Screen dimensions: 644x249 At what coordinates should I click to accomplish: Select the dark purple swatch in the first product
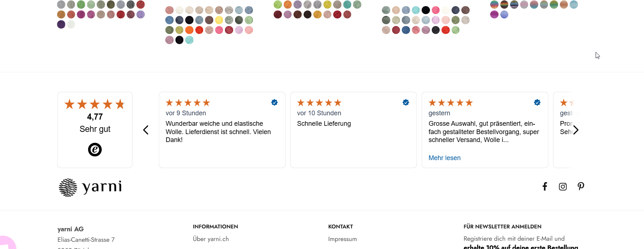click(61, 25)
